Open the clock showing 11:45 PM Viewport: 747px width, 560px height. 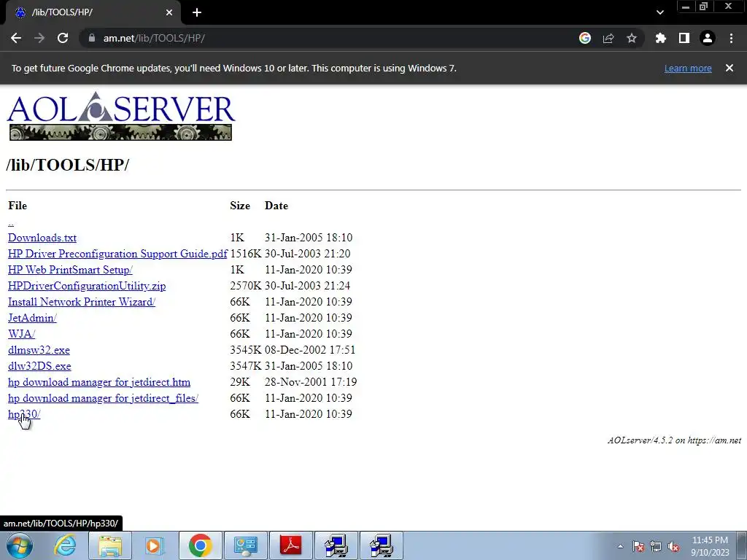point(710,546)
